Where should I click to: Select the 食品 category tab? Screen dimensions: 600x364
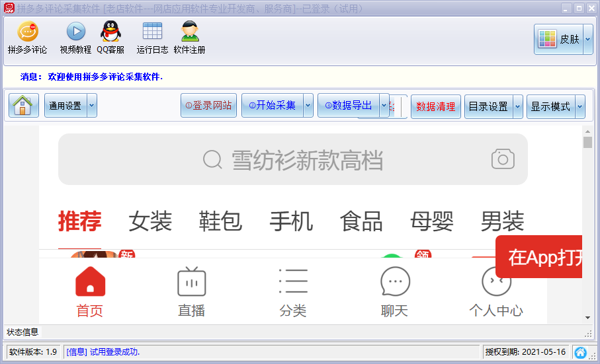(x=361, y=221)
